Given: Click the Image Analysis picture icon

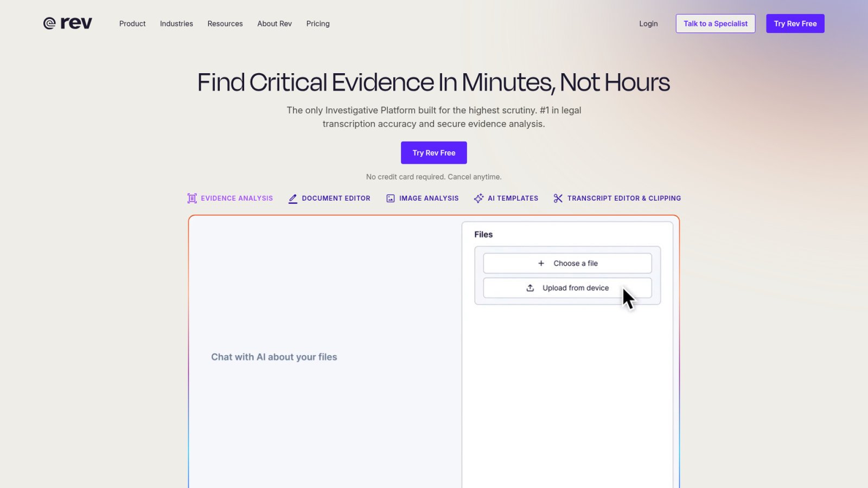Looking at the screenshot, I should click(x=391, y=198).
